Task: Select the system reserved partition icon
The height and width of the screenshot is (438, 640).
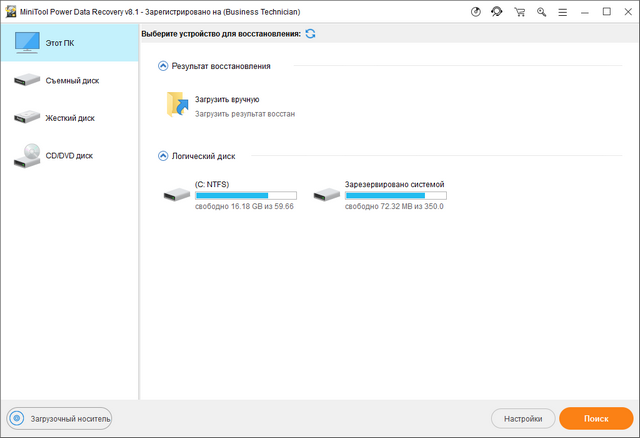Action: [327, 195]
